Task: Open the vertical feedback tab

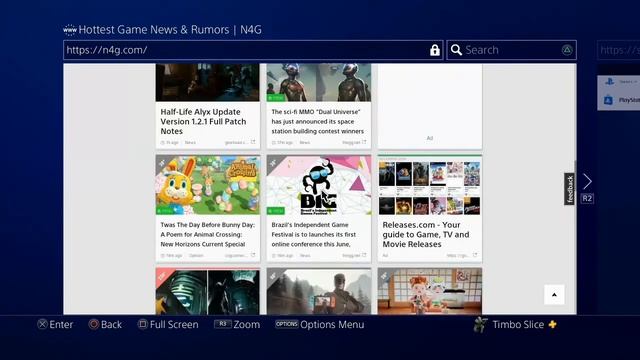Action: 569,189
